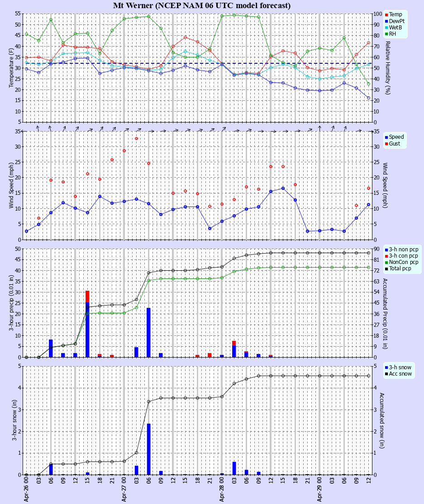
Task: Click the red Temp legend swatch
Action: (x=386, y=15)
